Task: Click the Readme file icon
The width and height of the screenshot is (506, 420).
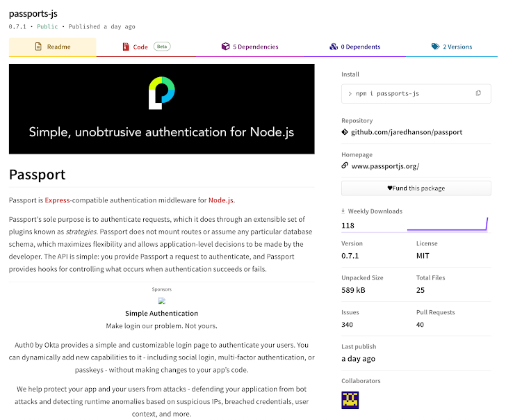Action: pos(38,47)
